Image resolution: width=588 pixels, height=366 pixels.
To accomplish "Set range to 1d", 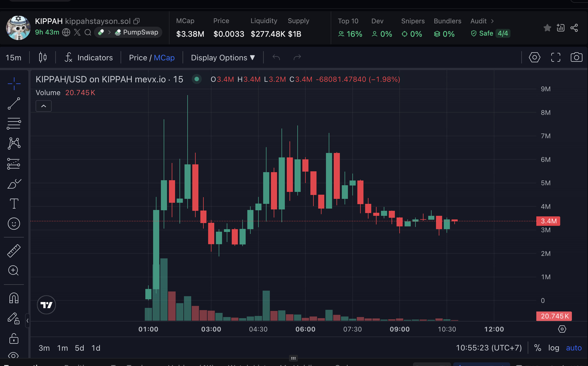I will [x=96, y=348].
